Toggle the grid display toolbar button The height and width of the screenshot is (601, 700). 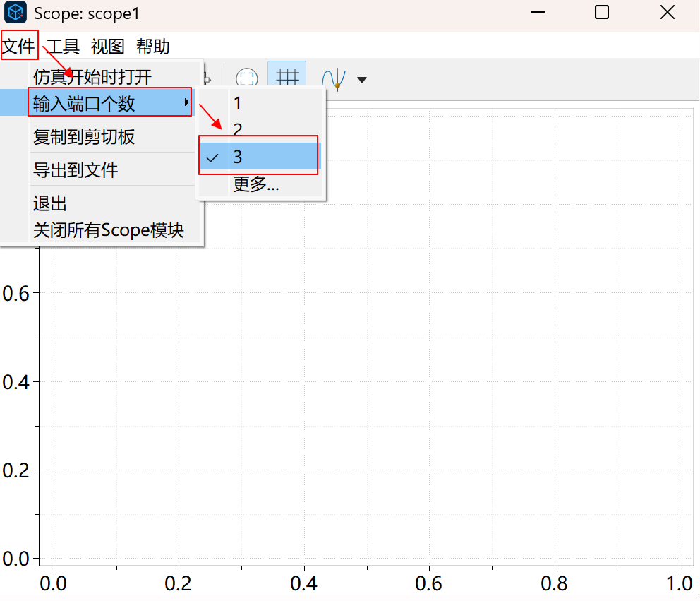[286, 77]
